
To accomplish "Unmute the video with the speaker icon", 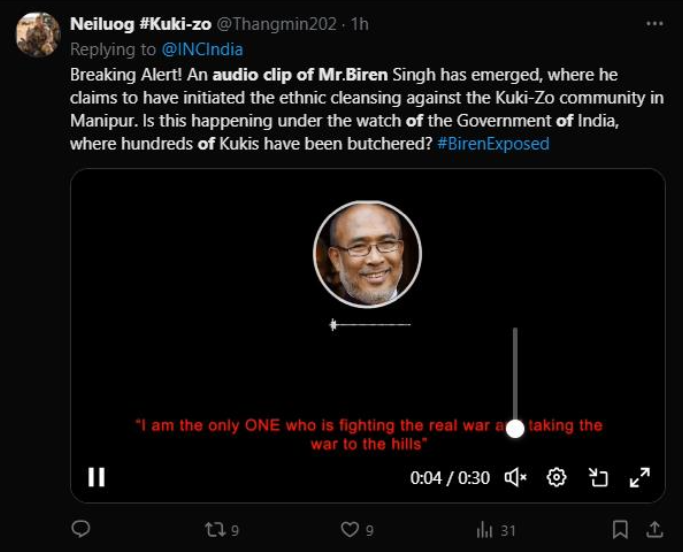I will tap(516, 478).
